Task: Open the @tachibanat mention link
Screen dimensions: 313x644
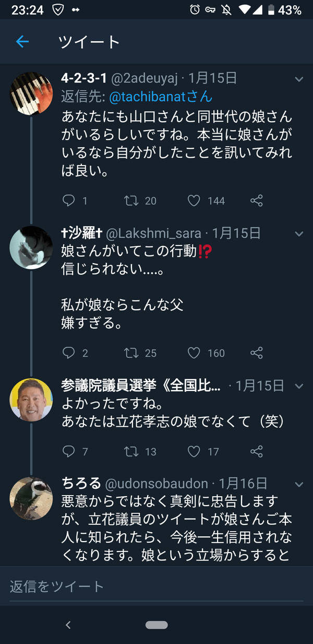Action: point(161,97)
